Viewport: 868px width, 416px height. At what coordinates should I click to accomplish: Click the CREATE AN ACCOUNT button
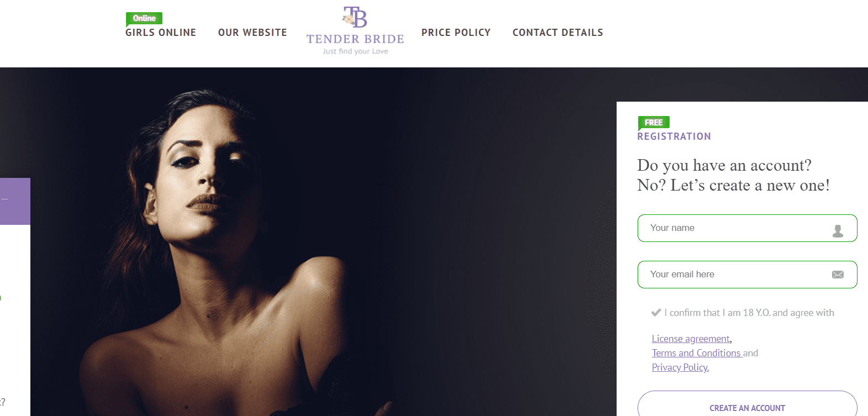747,405
